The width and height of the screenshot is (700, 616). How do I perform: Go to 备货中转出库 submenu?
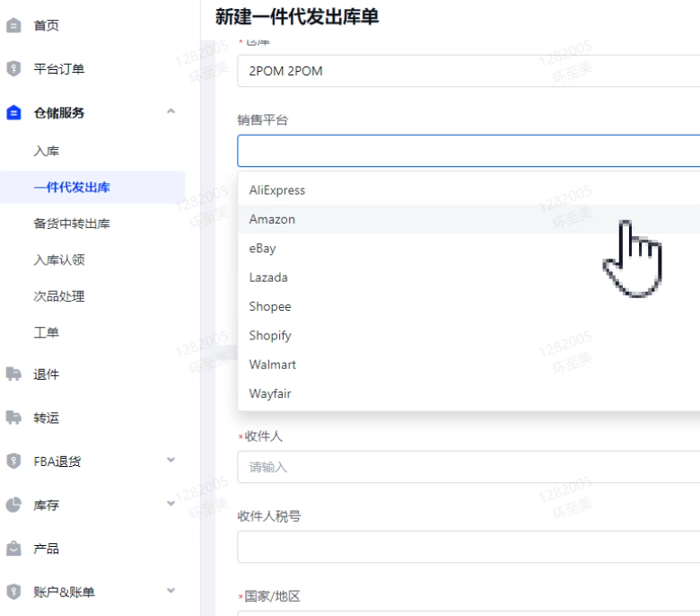(72, 224)
